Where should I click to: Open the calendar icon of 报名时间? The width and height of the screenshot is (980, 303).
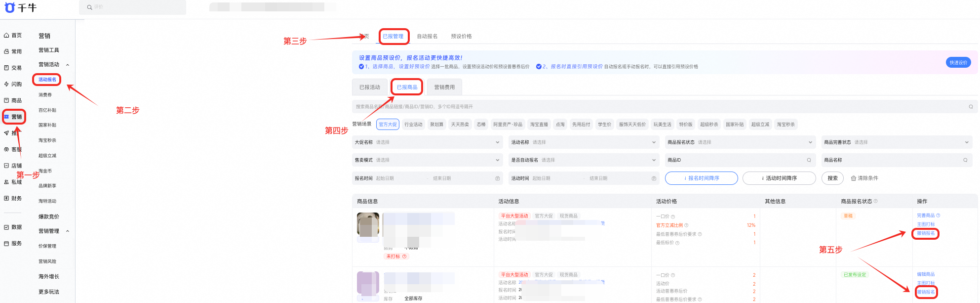point(497,178)
